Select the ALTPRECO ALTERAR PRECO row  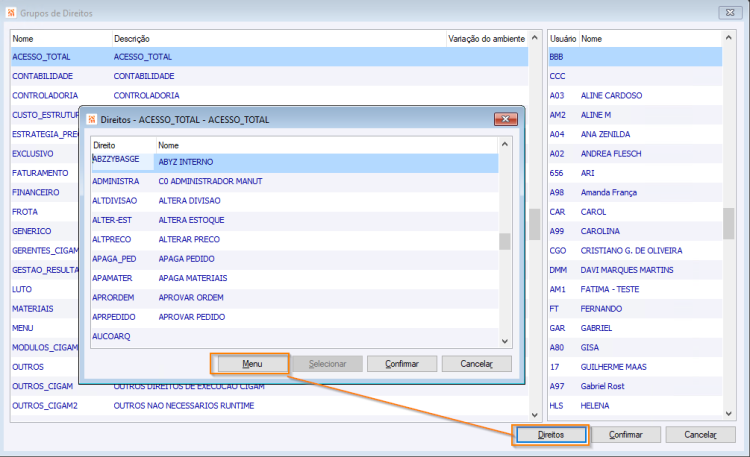click(294, 239)
